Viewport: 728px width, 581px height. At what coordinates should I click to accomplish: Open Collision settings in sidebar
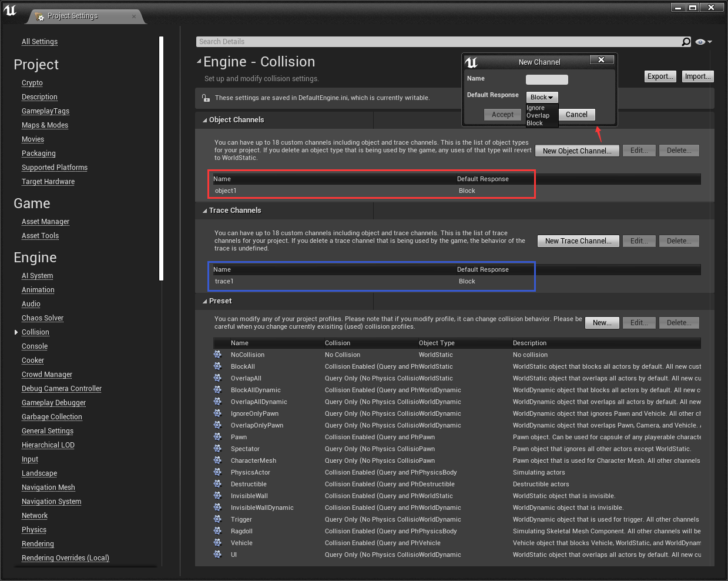tap(35, 332)
